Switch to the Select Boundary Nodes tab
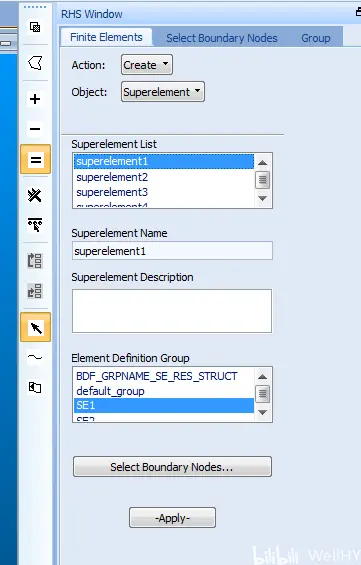Screen dimensions: 361x565 point(222,38)
